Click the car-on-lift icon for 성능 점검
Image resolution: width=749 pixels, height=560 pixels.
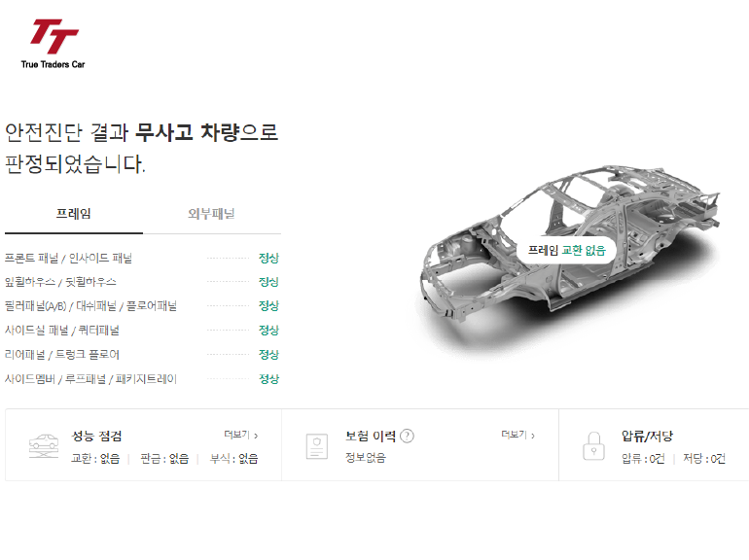coord(44,446)
